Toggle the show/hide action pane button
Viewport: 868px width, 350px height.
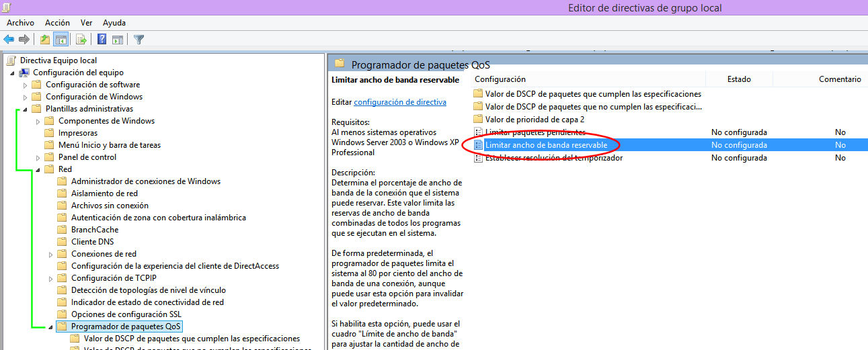coord(118,40)
